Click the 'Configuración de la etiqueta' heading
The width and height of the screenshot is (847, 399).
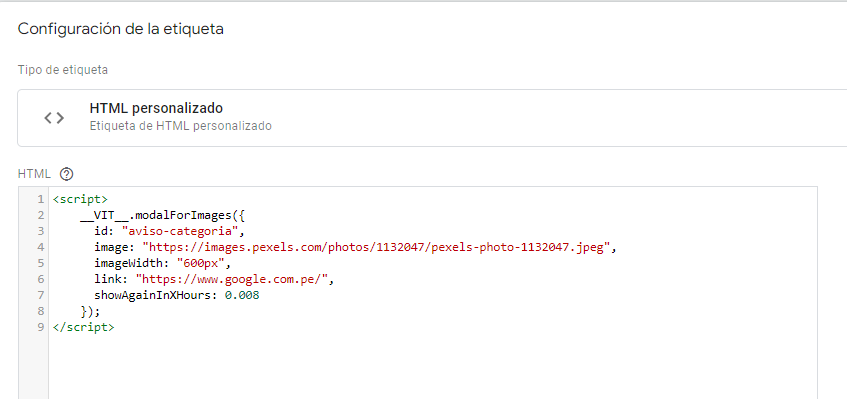tap(120, 29)
